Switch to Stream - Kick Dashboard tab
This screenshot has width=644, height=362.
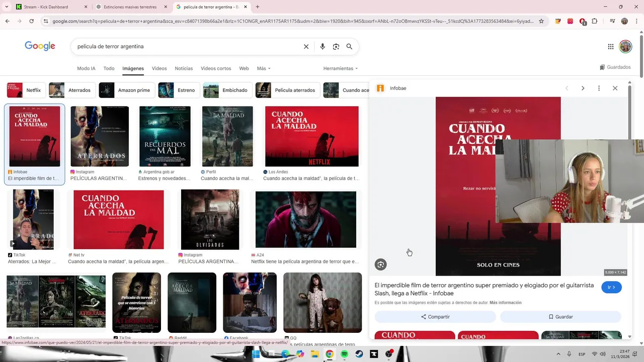(x=51, y=7)
